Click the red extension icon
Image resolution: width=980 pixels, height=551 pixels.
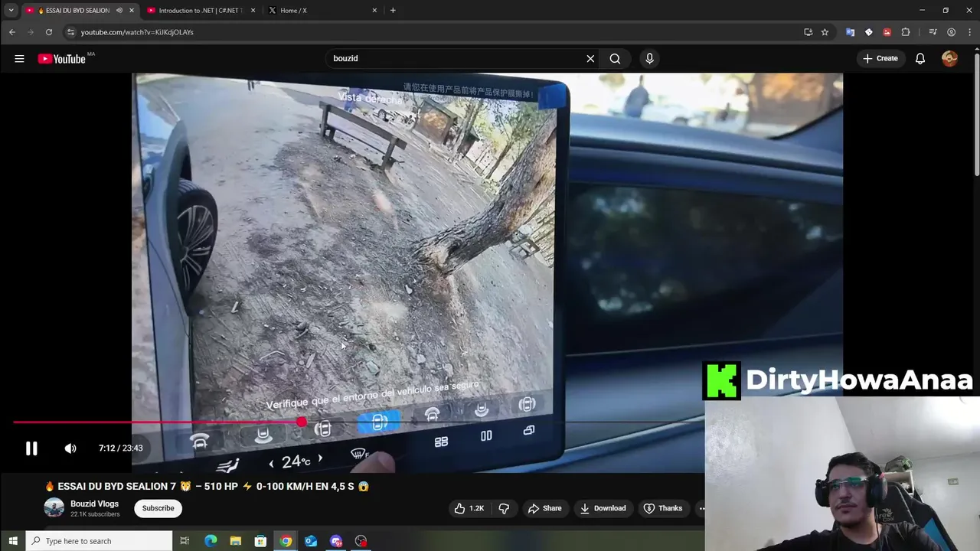(887, 32)
